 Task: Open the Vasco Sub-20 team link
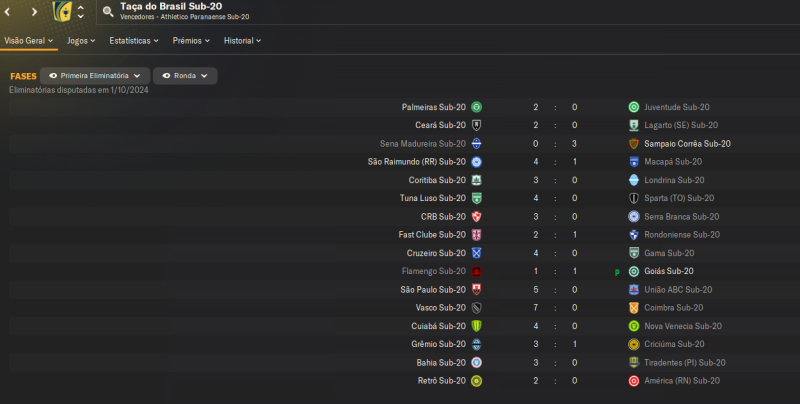(444, 308)
